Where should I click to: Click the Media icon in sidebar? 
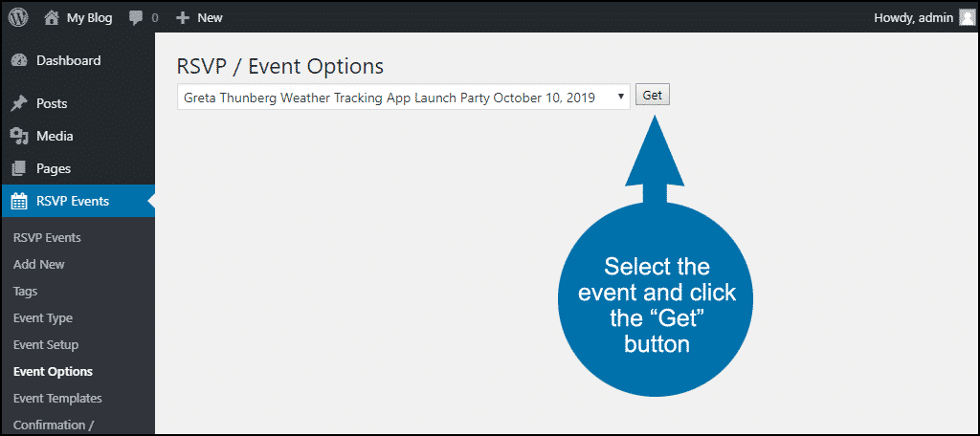click(x=19, y=136)
